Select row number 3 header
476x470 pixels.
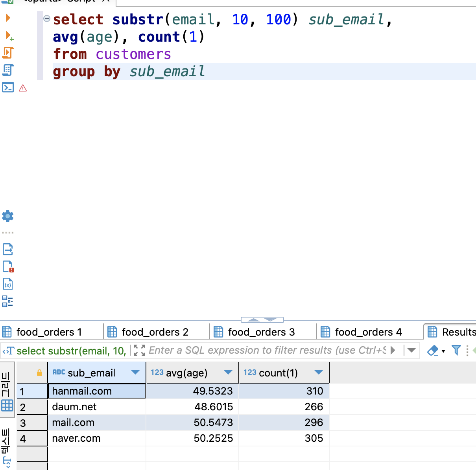click(32, 422)
